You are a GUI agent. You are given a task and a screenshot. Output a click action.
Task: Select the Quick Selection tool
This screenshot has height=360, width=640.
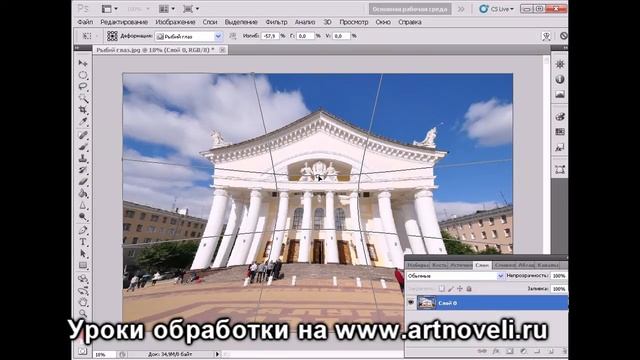point(83,98)
